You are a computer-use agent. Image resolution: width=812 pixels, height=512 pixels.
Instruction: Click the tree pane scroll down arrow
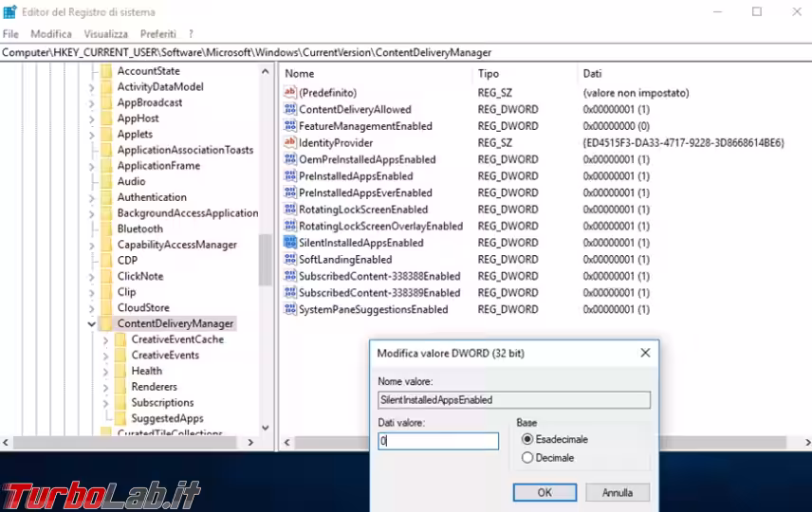[x=266, y=428]
